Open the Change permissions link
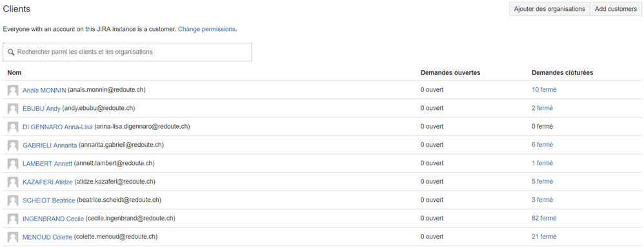644x247 pixels. pyautogui.click(x=206, y=29)
